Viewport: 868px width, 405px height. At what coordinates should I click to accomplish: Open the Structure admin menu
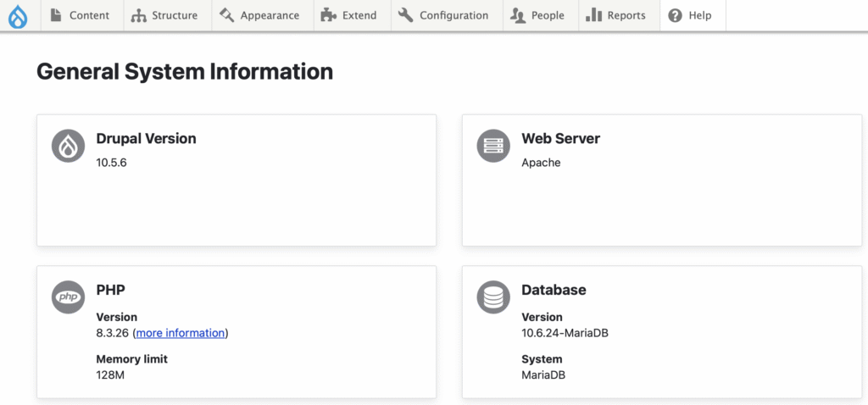[168, 15]
